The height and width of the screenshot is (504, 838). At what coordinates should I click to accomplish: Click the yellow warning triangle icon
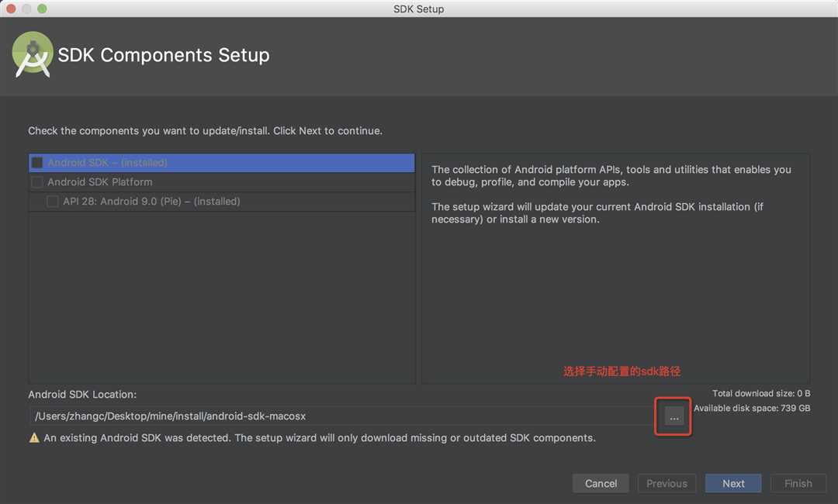point(34,438)
